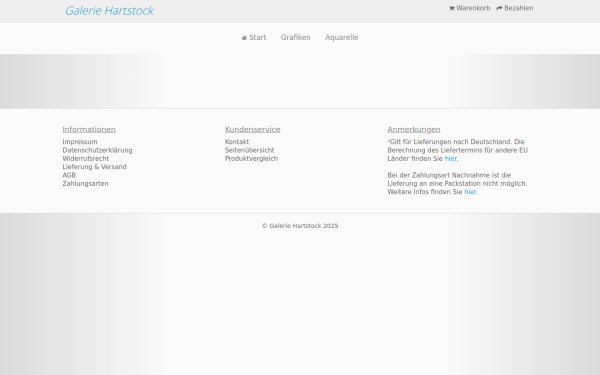600x375 pixels.
Task: Open the Warenkorb link
Action: pyautogui.click(x=473, y=8)
